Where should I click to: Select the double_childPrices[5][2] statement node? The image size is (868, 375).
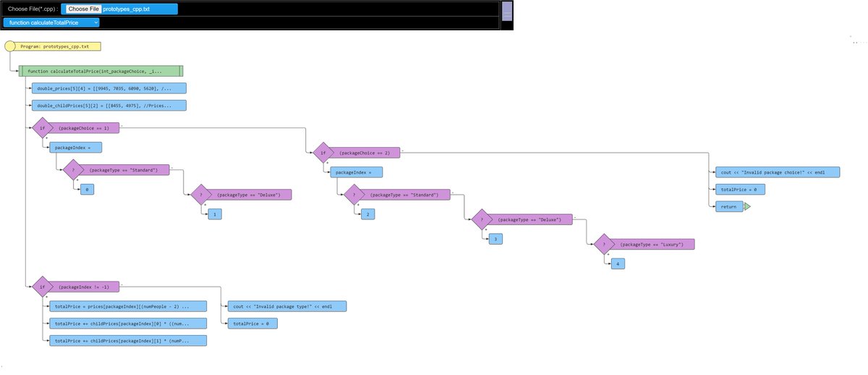pos(109,106)
